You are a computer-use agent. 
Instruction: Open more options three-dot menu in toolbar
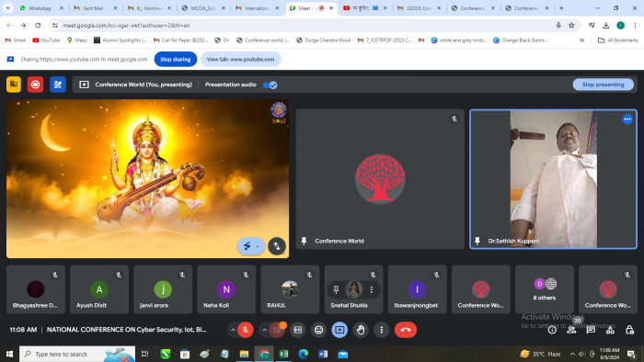click(382, 330)
